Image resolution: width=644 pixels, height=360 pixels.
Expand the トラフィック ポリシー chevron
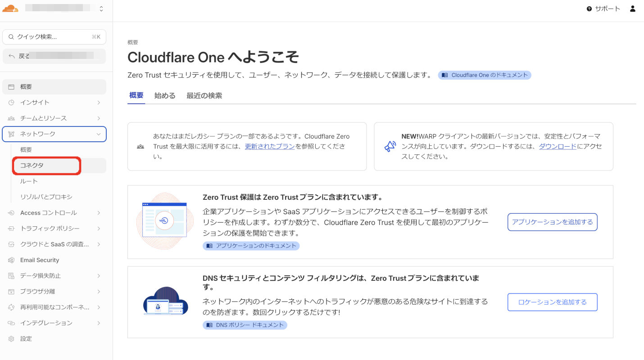click(x=99, y=229)
